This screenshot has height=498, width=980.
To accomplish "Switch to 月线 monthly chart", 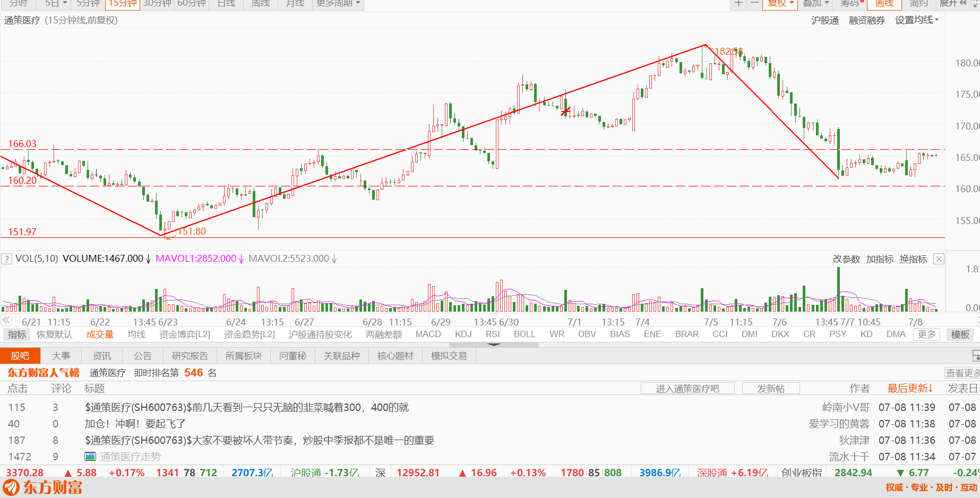I will pyautogui.click(x=295, y=3).
